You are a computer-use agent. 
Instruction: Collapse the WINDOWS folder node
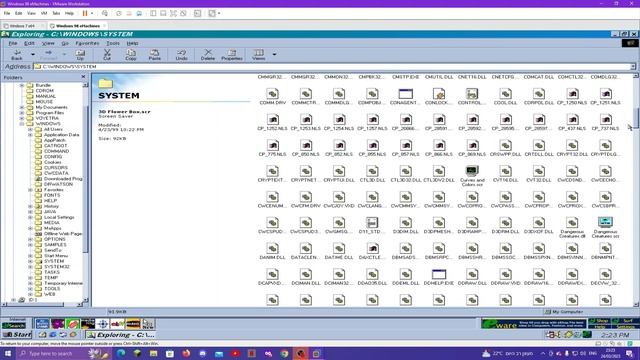tap(22, 124)
